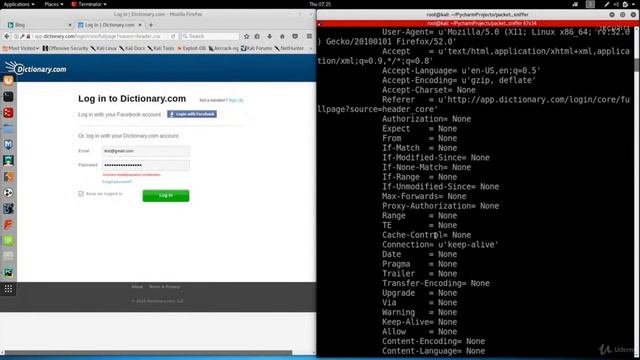Switch to the Bing tab
The width and height of the screenshot is (640, 360).
[x=39, y=25]
